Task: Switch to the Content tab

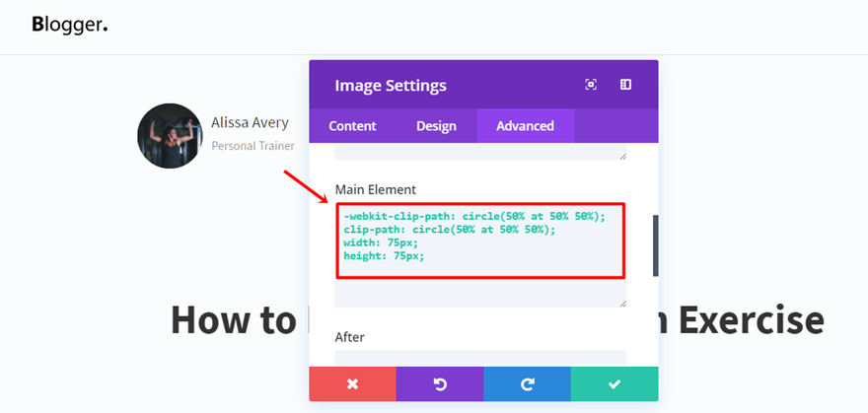Action: pos(352,126)
